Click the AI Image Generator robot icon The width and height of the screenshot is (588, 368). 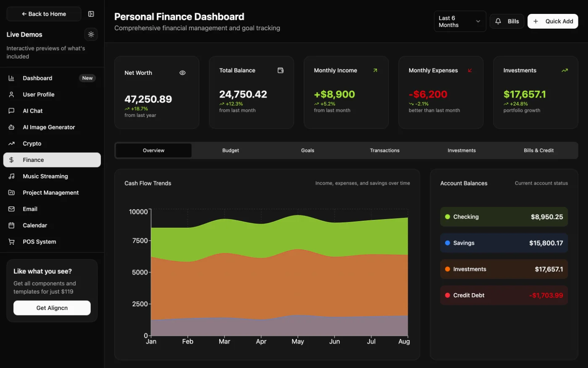pyautogui.click(x=11, y=127)
